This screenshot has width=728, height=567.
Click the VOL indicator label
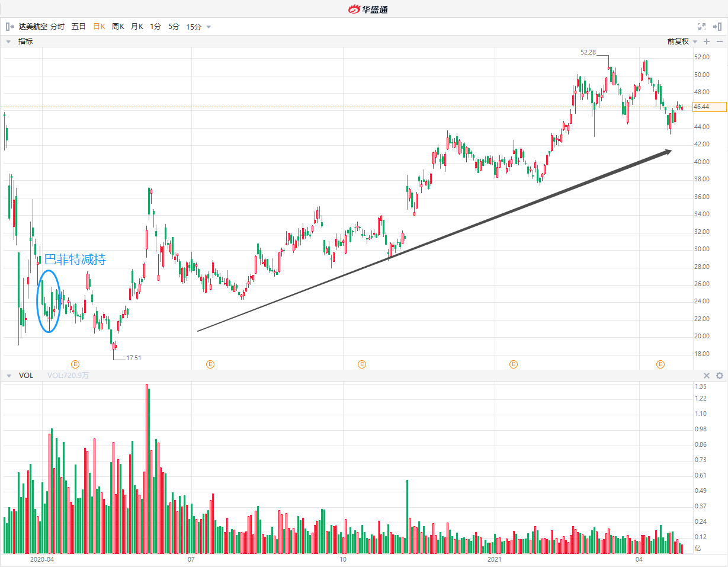26,376
